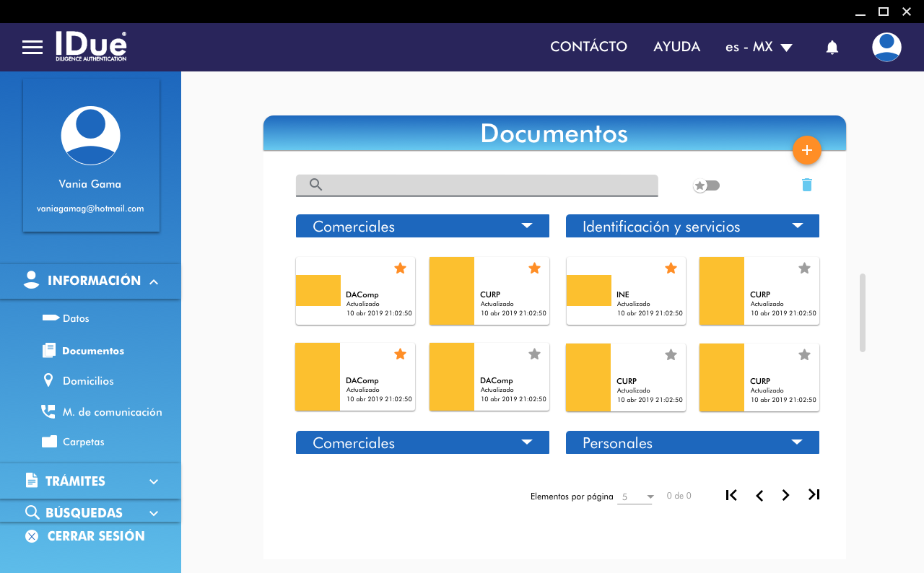
Task: Go to next page arrow
Action: pos(785,495)
